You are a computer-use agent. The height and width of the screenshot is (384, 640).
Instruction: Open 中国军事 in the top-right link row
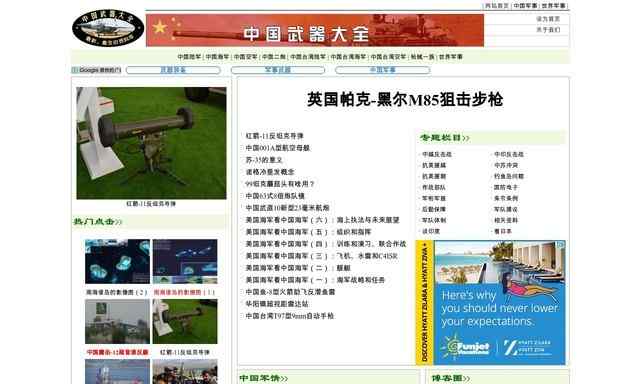(525, 6)
